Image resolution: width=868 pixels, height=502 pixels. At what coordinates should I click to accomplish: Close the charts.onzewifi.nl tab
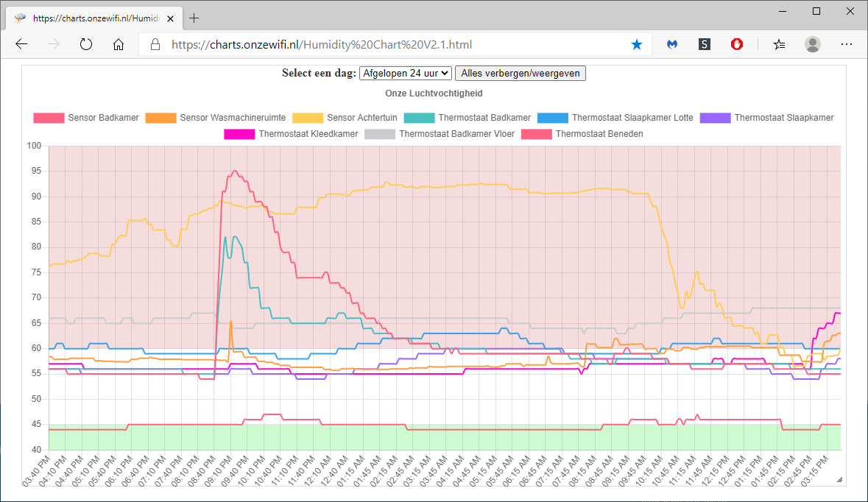coord(171,18)
